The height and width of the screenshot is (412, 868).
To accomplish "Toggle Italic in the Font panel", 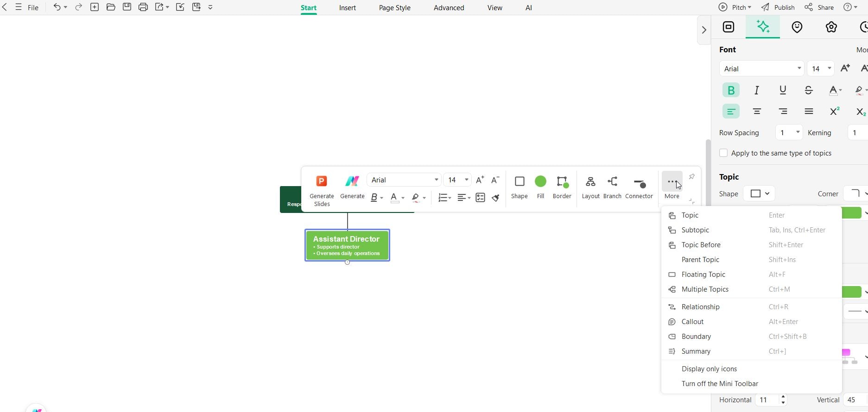I will (x=757, y=90).
